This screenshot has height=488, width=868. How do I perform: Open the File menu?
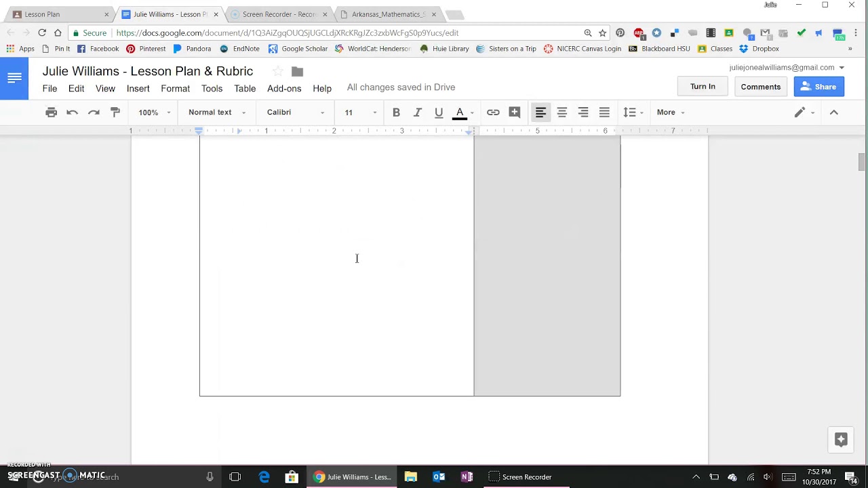point(50,89)
